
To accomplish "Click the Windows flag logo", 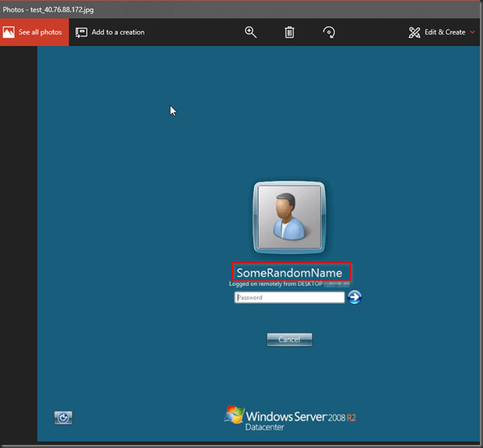I will pos(234,415).
